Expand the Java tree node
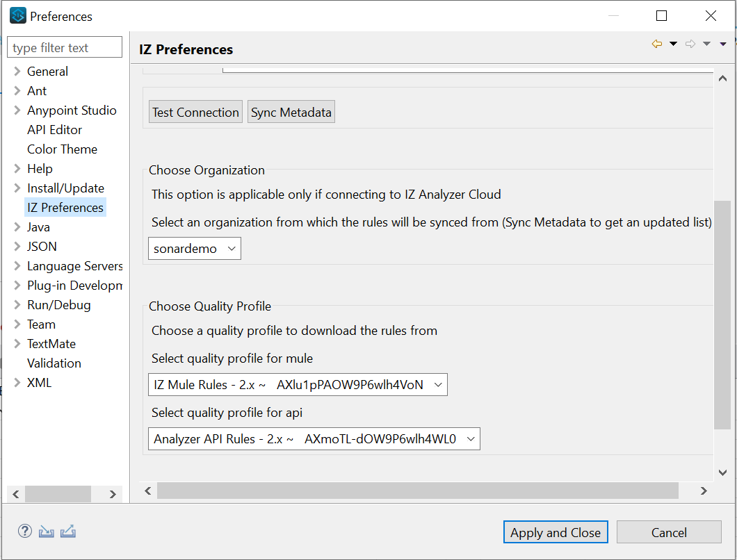The height and width of the screenshot is (560, 737). click(17, 227)
